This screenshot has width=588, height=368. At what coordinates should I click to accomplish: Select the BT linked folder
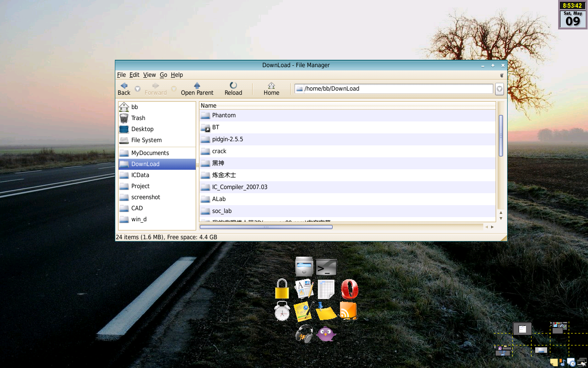tap(347, 127)
